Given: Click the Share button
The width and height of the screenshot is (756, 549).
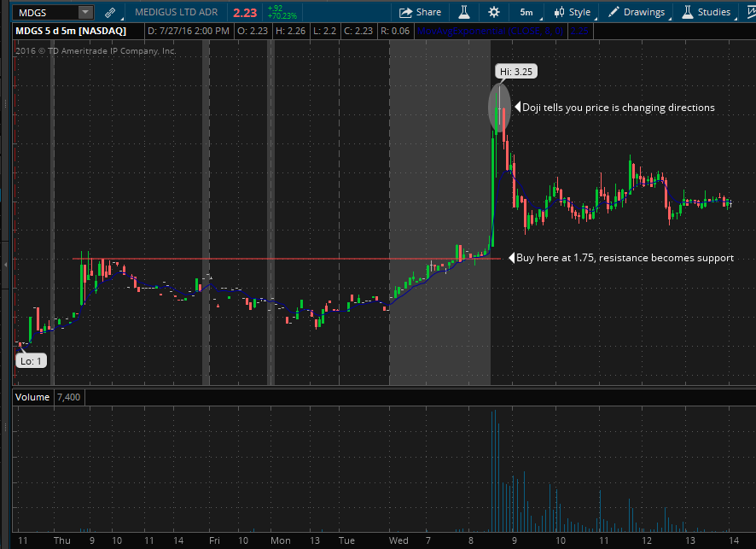Looking at the screenshot, I should pos(420,12).
